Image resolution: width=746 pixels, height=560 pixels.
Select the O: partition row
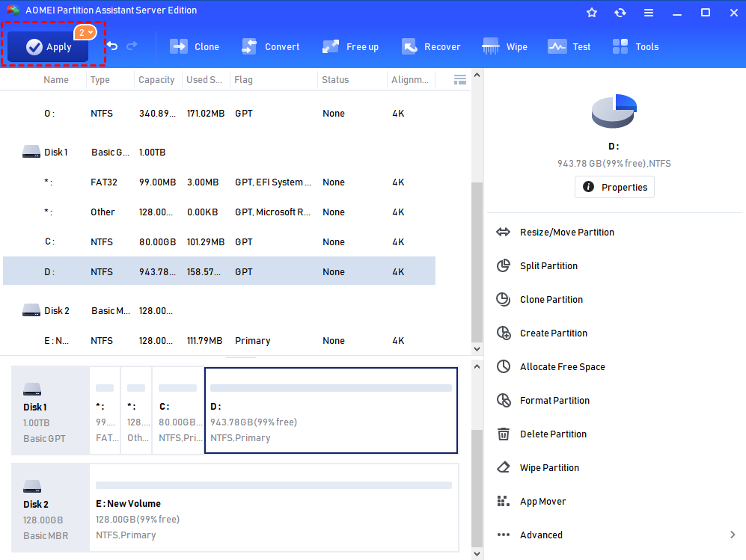pos(219,114)
